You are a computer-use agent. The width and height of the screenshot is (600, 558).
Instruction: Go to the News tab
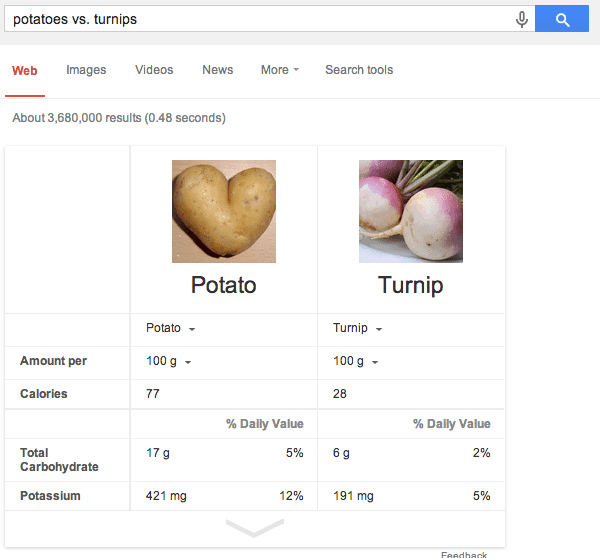(217, 70)
